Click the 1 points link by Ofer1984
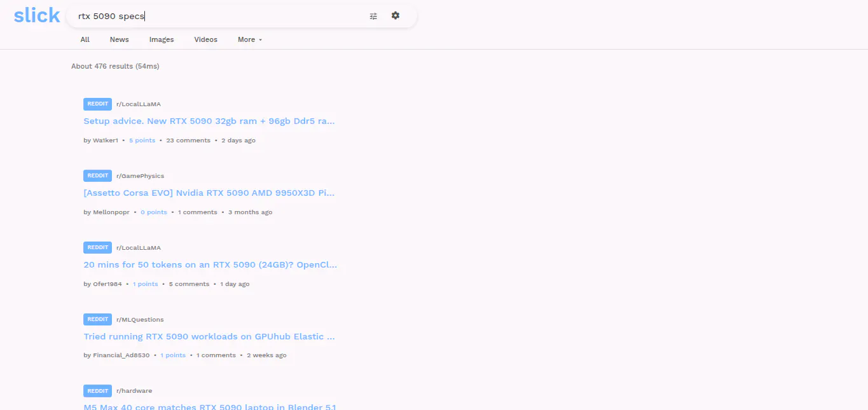Image resolution: width=868 pixels, height=410 pixels. pos(146,284)
